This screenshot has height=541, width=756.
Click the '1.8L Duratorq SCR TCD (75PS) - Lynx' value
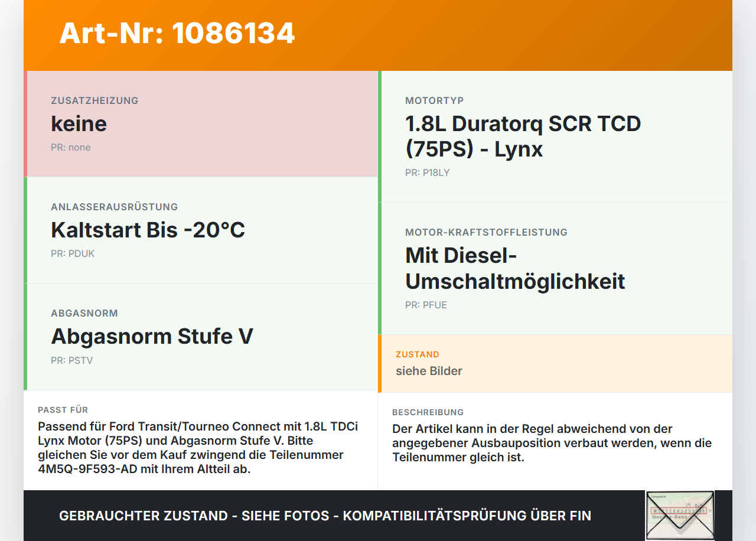point(523,136)
